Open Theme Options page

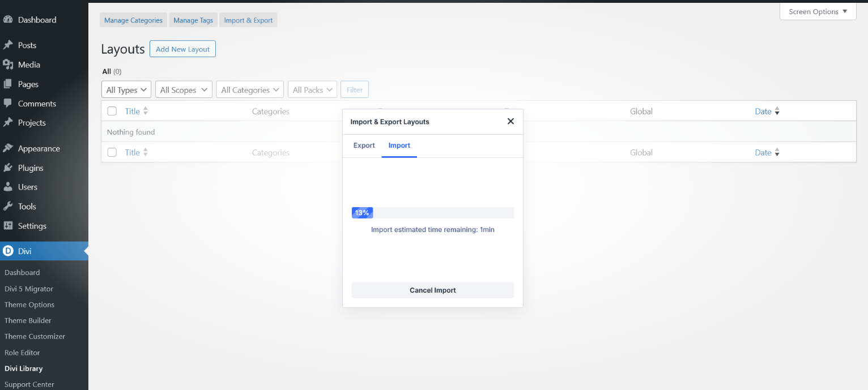pos(29,305)
